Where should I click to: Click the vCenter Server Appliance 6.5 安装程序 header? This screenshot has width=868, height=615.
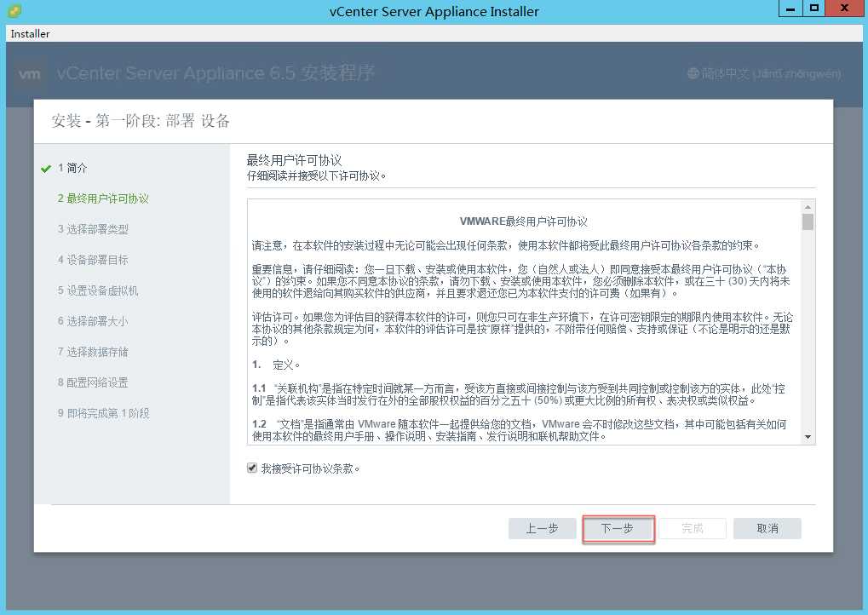pos(216,73)
